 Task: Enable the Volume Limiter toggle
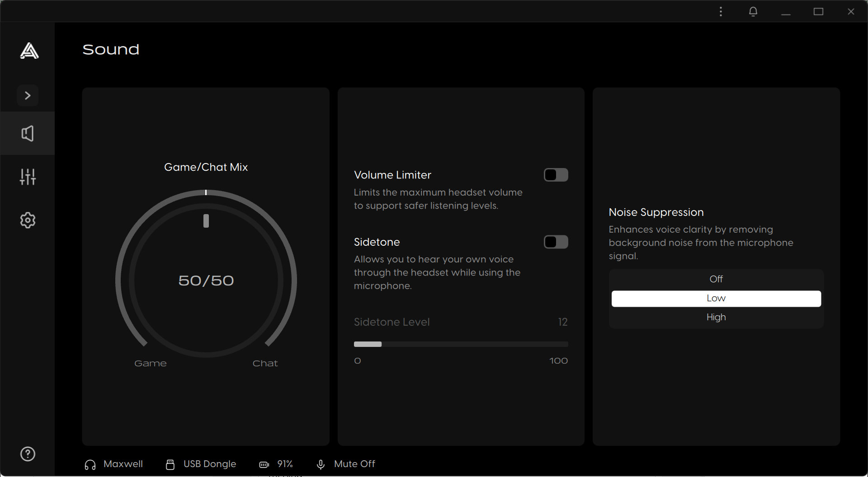pos(556,175)
